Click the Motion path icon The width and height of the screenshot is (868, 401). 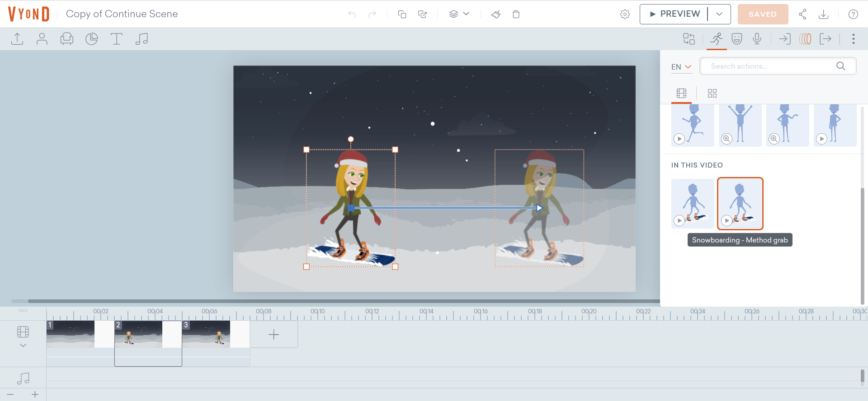805,39
